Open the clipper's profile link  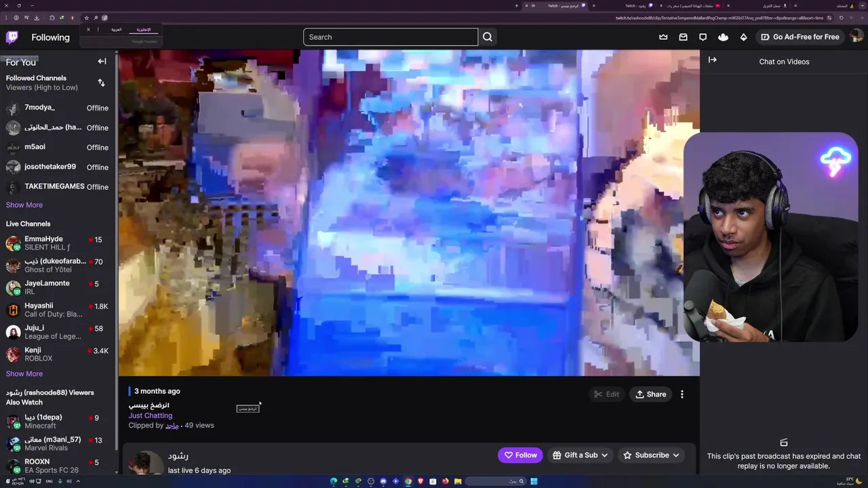tap(172, 426)
